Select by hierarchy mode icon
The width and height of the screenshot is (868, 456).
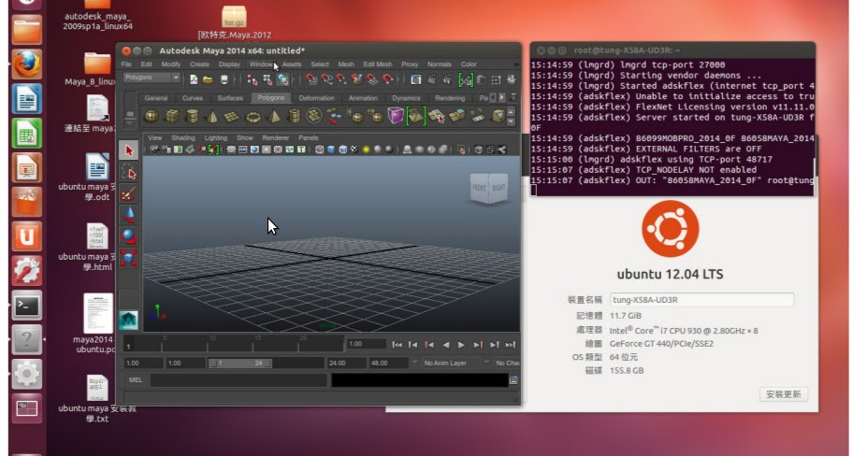click(x=253, y=80)
